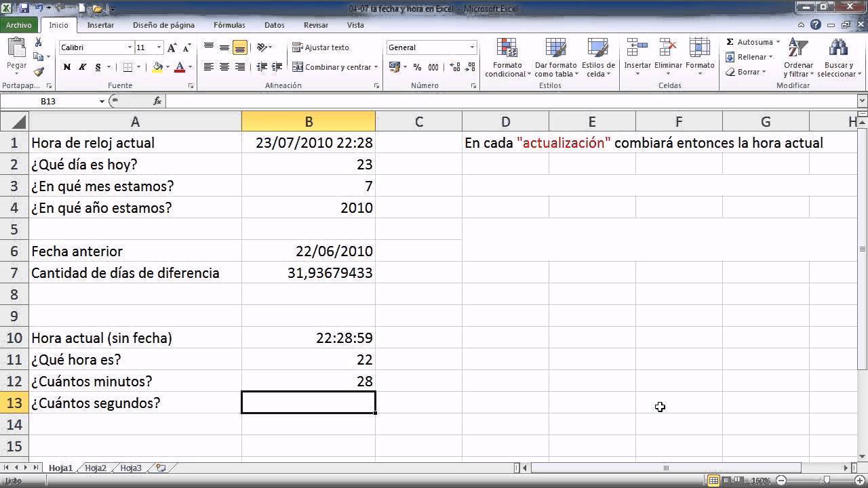Screen dimensions: 868x488
Task: Click the Format Painter brush icon
Action: coord(38,72)
